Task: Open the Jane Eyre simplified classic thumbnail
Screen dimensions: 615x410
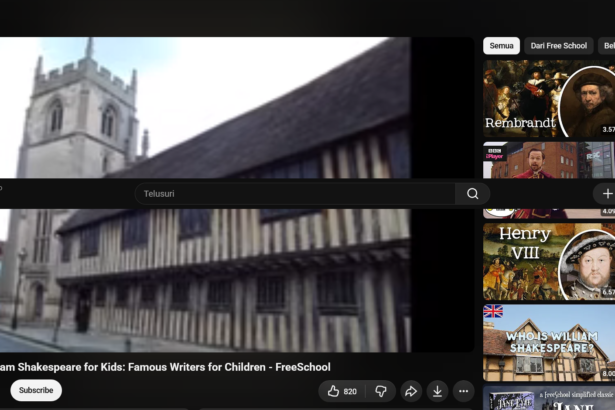Action: tap(549, 398)
